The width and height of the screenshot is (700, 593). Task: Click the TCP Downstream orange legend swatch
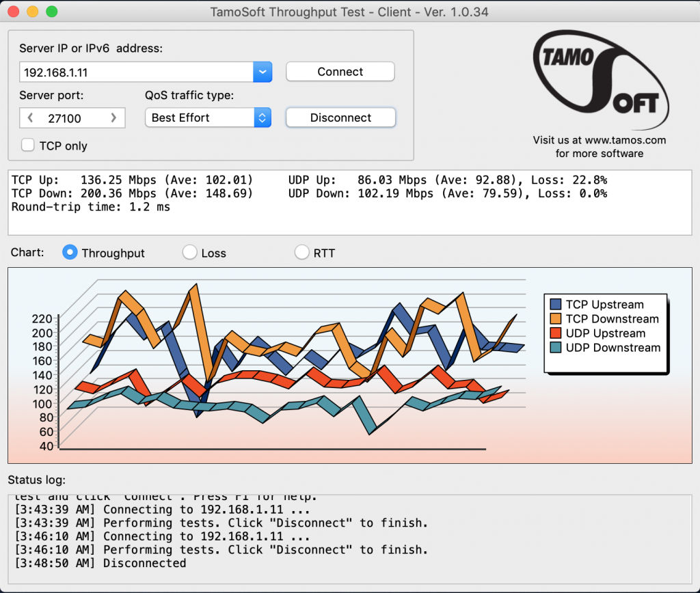click(x=556, y=318)
